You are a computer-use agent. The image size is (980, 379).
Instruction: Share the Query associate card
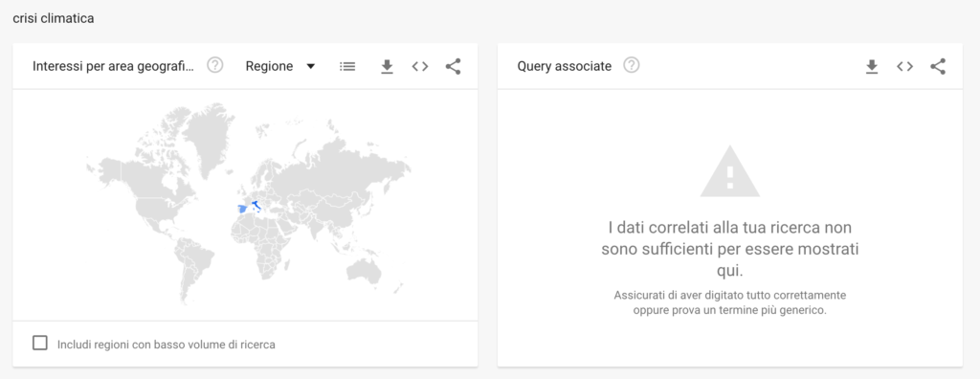[x=938, y=66]
